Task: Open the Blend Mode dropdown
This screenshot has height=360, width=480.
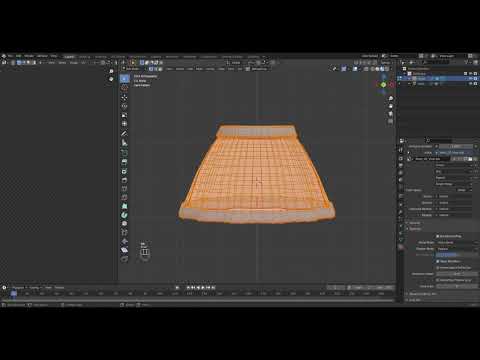Action: [457, 242]
